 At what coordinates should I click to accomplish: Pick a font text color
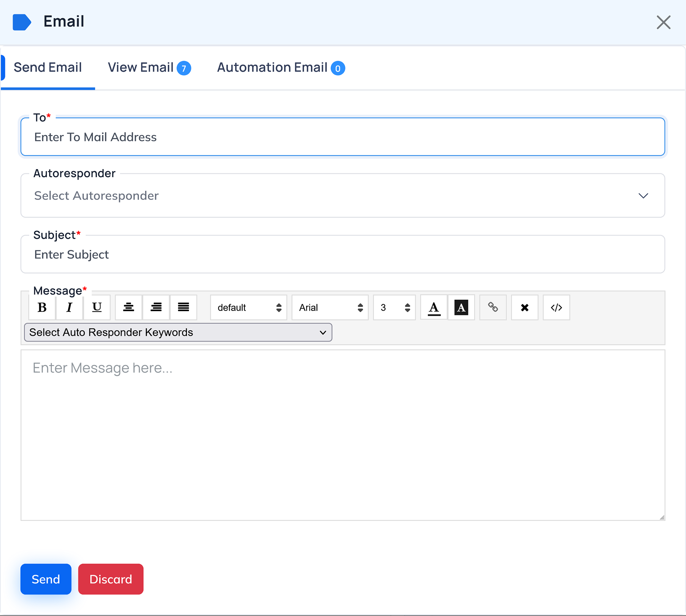click(x=434, y=307)
